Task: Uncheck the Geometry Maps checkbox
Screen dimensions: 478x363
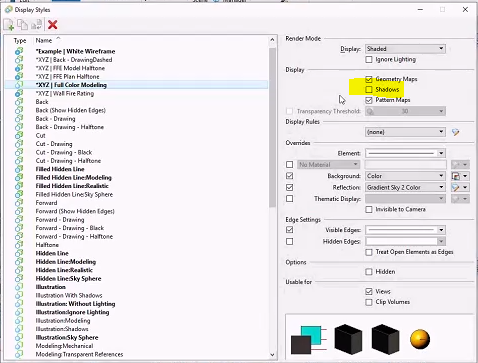Action: [x=369, y=79]
